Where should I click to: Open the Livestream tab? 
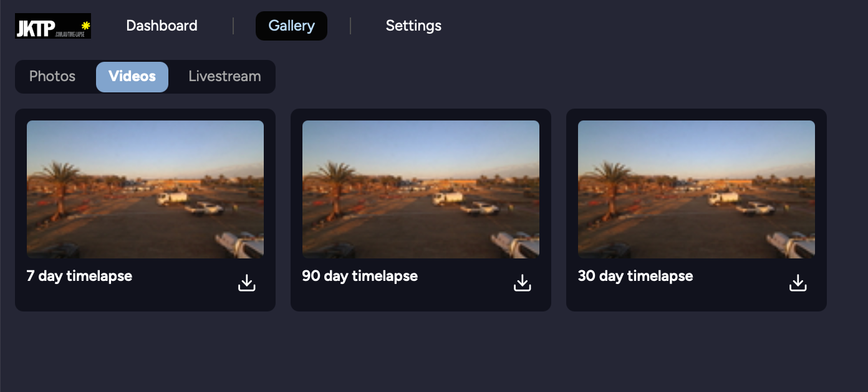pos(224,76)
